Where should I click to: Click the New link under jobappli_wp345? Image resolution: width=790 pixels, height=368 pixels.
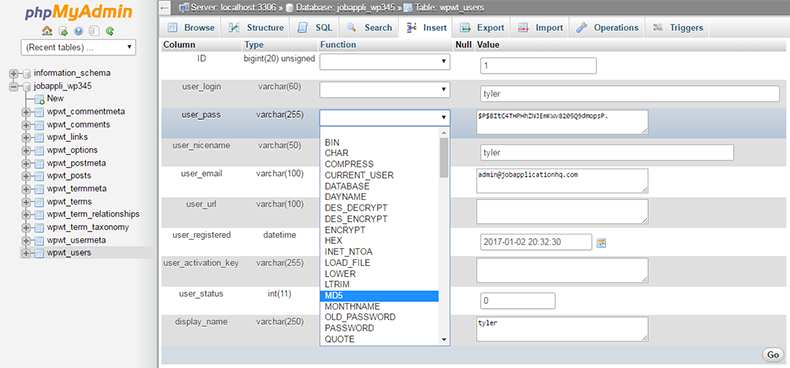(55, 99)
